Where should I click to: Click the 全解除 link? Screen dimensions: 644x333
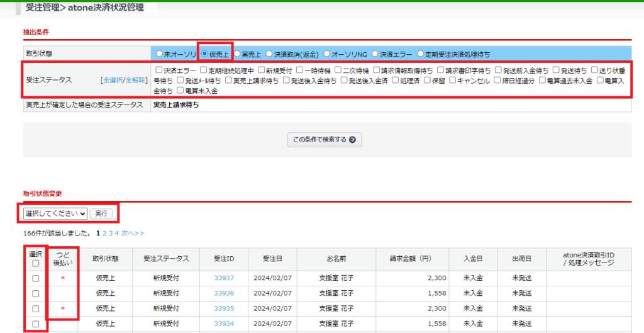[x=135, y=81]
